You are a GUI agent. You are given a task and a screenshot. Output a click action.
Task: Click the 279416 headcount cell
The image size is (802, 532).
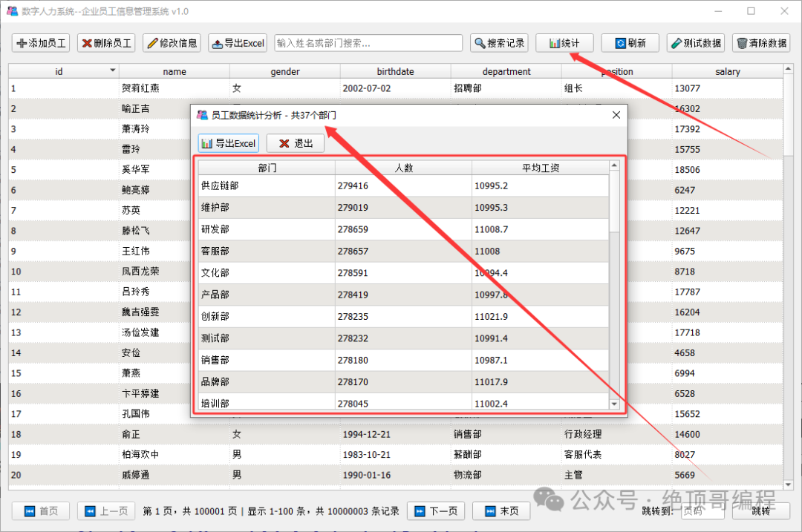403,186
